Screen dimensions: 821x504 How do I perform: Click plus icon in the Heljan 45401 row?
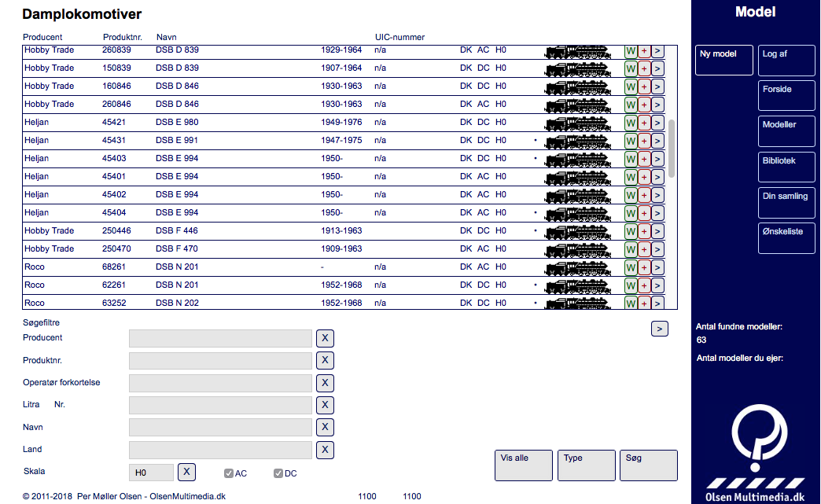(644, 177)
